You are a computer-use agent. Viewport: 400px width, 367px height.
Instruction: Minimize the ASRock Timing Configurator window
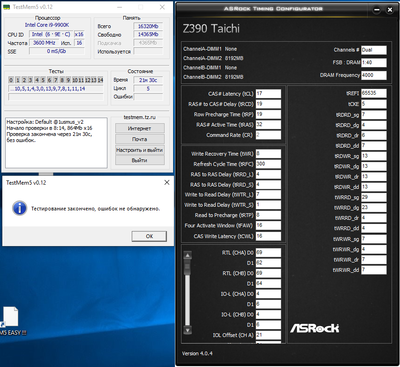coord(376,10)
